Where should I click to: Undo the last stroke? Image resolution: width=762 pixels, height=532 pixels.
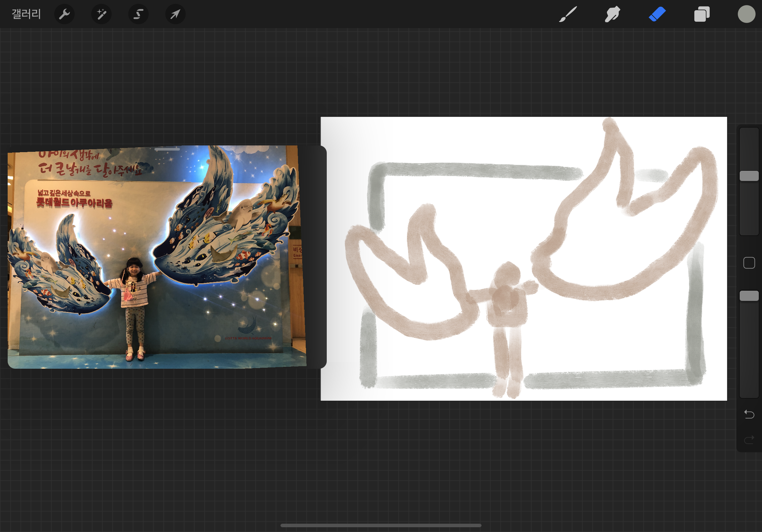(x=749, y=414)
